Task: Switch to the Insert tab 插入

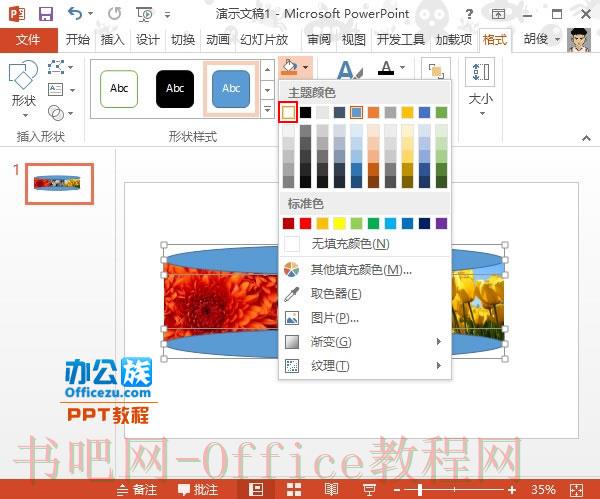Action: (112, 39)
